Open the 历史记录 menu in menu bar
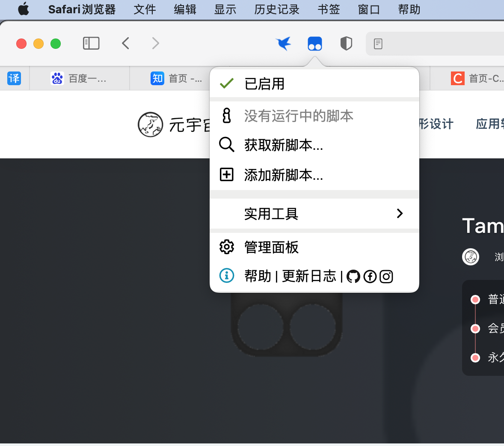The width and height of the screenshot is (504, 446). [x=277, y=9]
